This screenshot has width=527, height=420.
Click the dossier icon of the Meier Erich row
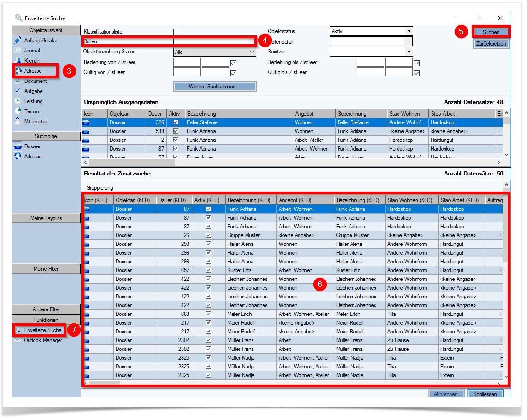click(x=87, y=314)
